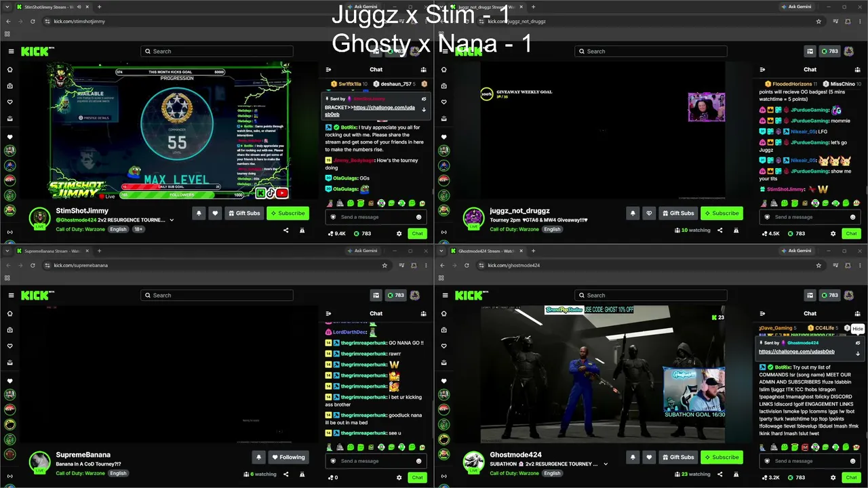Click the share icon under juggz_not_druggz's stream
The height and width of the screenshot is (488, 868).
tap(719, 230)
